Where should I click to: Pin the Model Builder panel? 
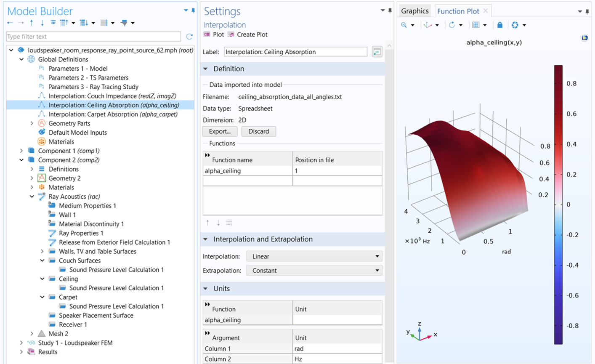pos(193,11)
